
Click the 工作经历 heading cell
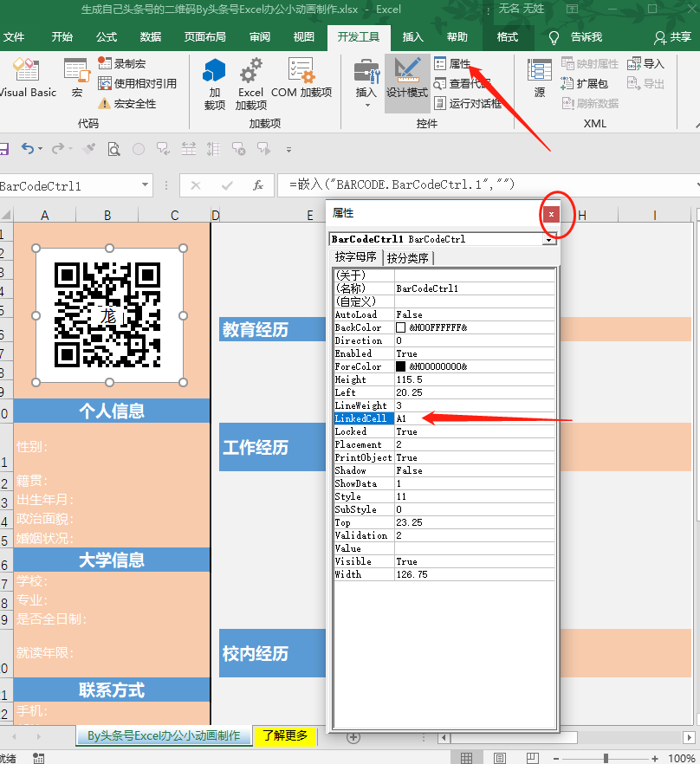coord(272,447)
